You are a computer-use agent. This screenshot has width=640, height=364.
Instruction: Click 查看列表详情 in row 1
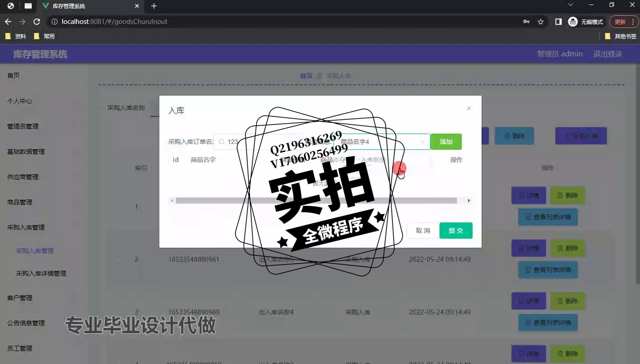click(x=548, y=217)
